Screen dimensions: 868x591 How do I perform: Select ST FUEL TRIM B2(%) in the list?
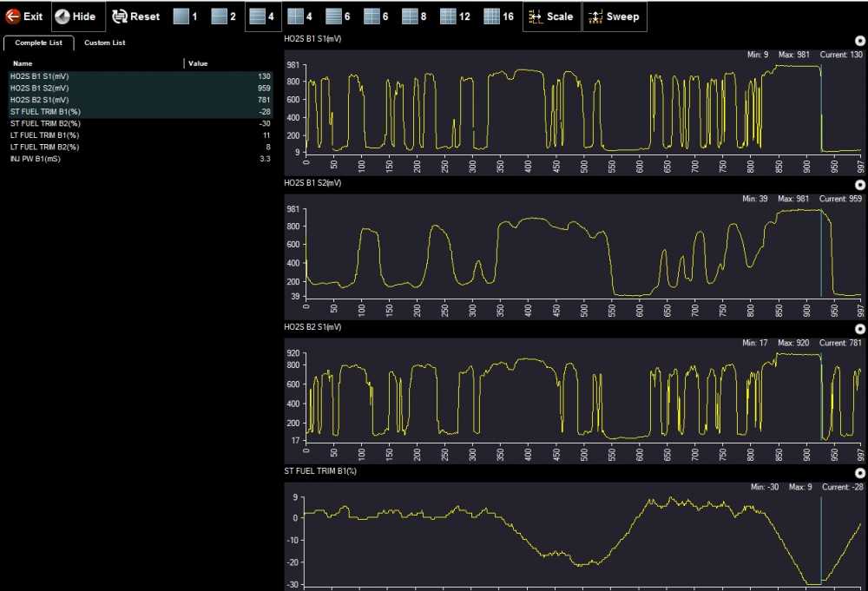coord(45,123)
